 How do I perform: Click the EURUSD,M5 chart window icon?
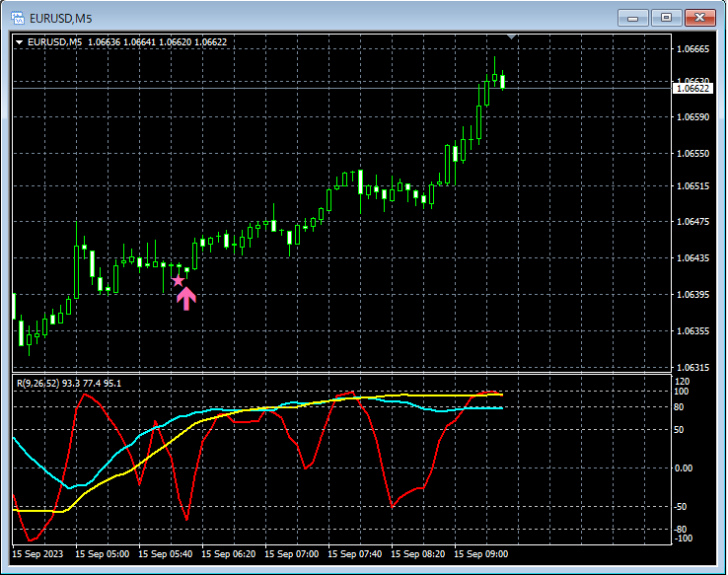click(18, 18)
